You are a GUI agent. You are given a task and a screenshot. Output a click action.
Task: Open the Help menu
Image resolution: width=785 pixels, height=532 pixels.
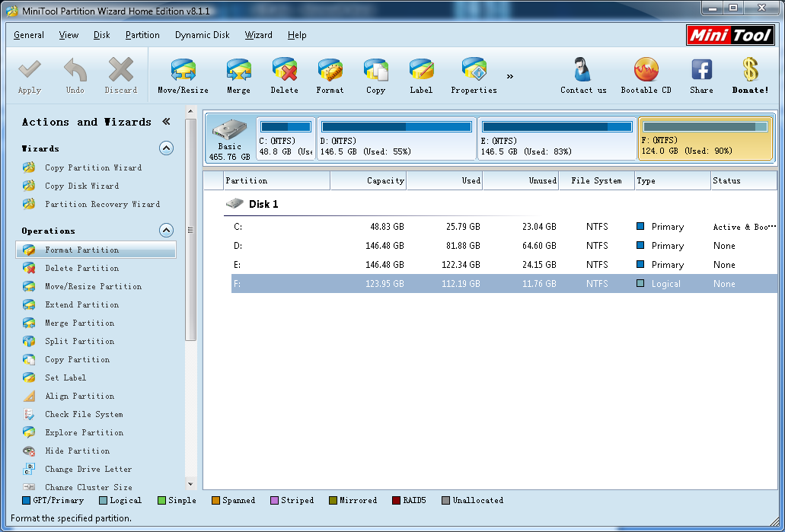(297, 35)
